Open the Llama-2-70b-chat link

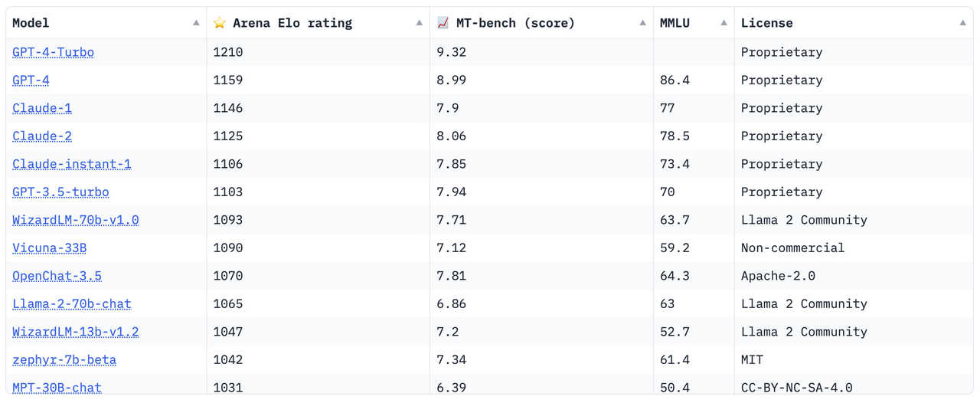coord(72,303)
